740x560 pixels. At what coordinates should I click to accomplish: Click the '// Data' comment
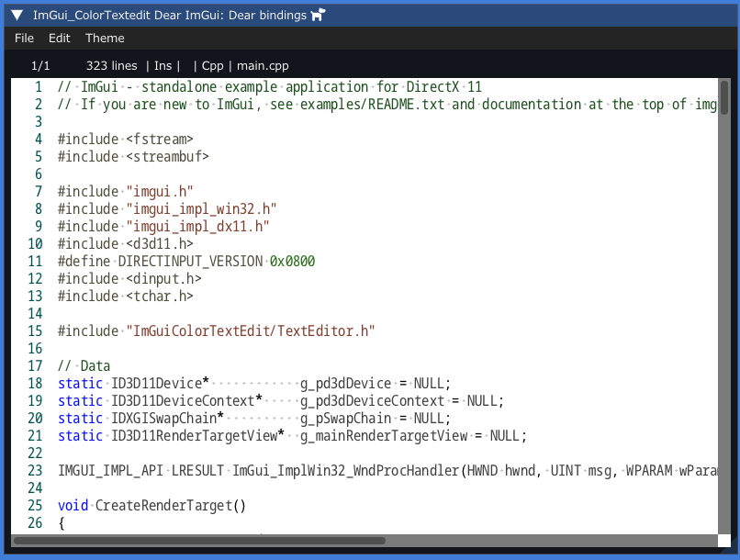(84, 366)
